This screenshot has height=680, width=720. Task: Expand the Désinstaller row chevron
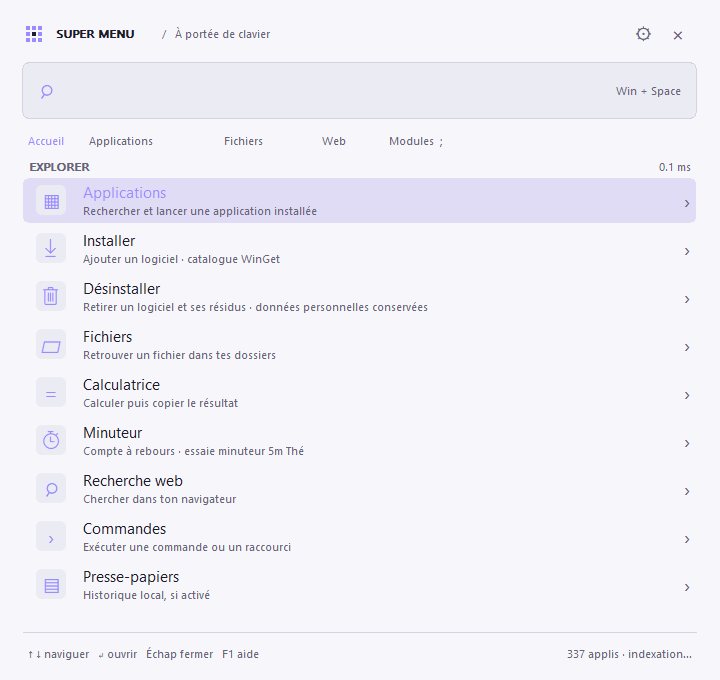pyautogui.click(x=686, y=299)
